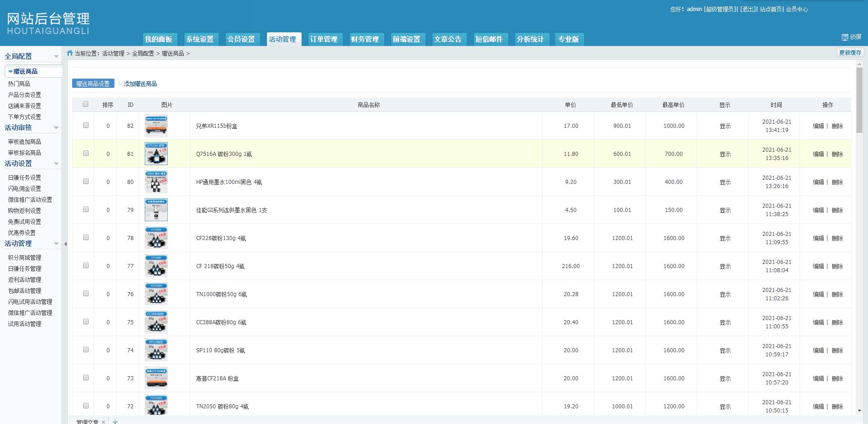Collapse the 全局配置 sidebar section
This screenshot has width=868, height=424.
click(56, 57)
